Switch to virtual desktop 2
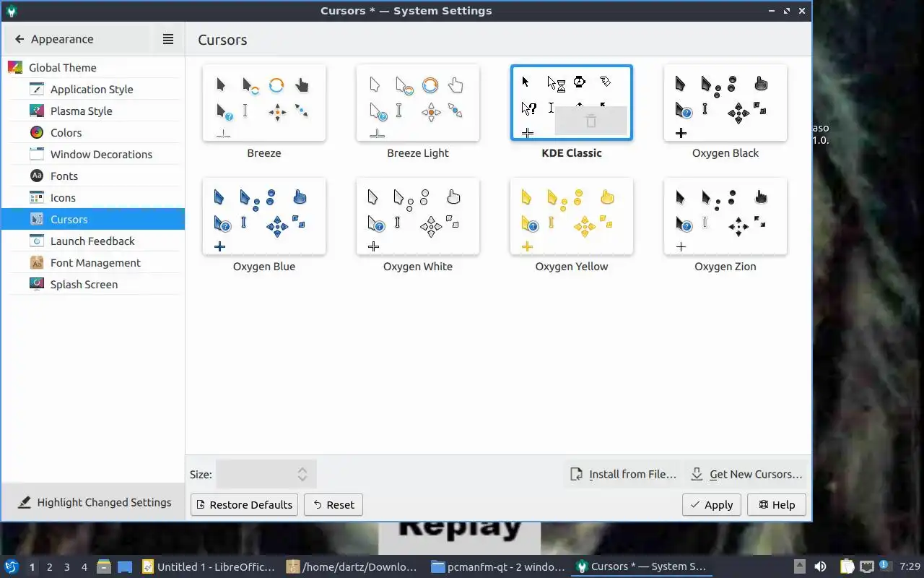This screenshot has width=924, height=578. [x=50, y=567]
